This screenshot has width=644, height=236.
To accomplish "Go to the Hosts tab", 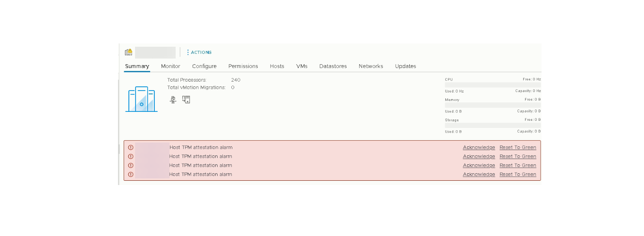I will tap(277, 66).
